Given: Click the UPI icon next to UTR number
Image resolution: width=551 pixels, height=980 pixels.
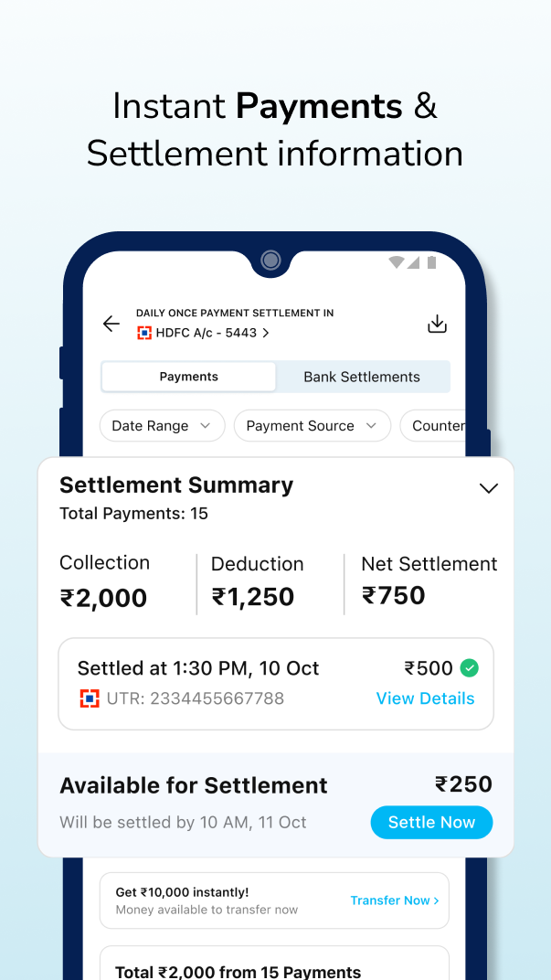Looking at the screenshot, I should (x=89, y=698).
